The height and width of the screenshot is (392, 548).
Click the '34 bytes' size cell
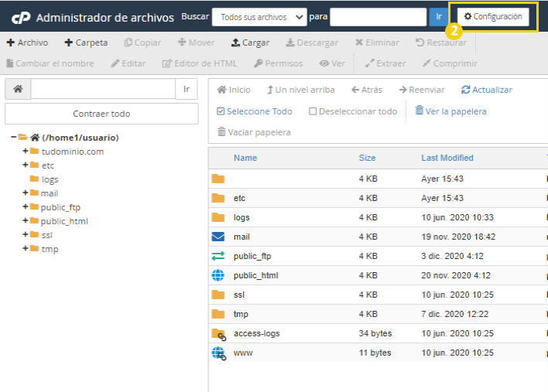[x=375, y=333]
